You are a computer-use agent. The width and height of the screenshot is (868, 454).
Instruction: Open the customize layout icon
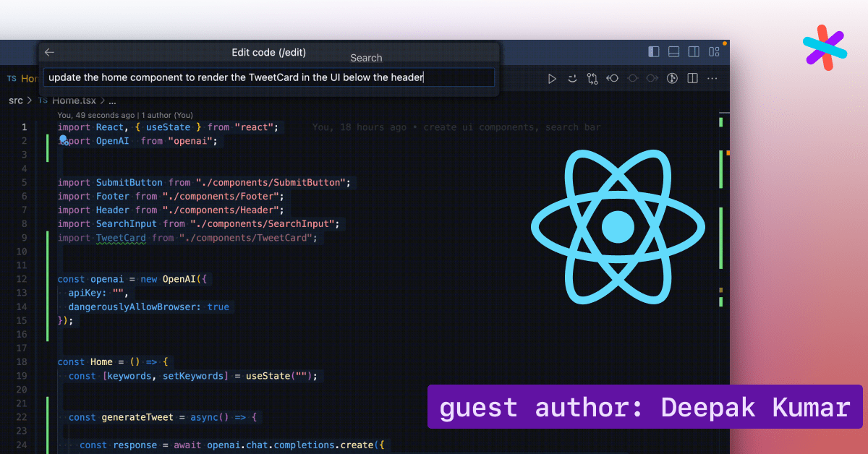pyautogui.click(x=714, y=51)
